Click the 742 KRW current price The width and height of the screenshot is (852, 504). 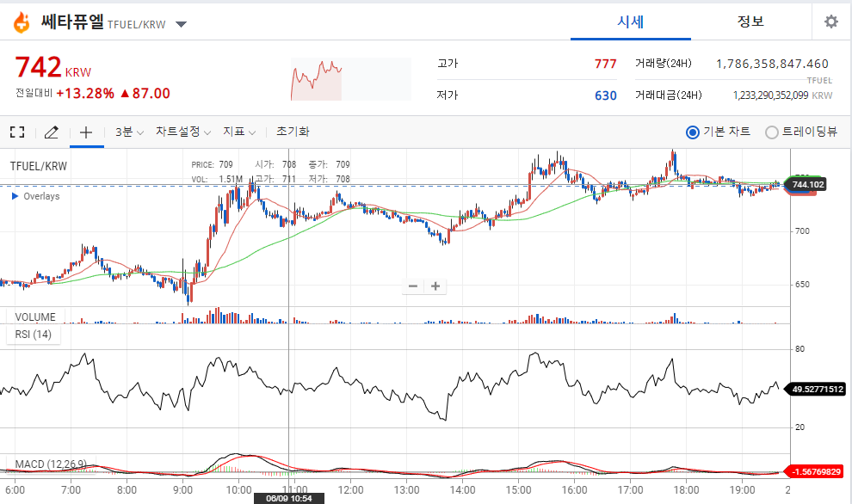(x=53, y=68)
